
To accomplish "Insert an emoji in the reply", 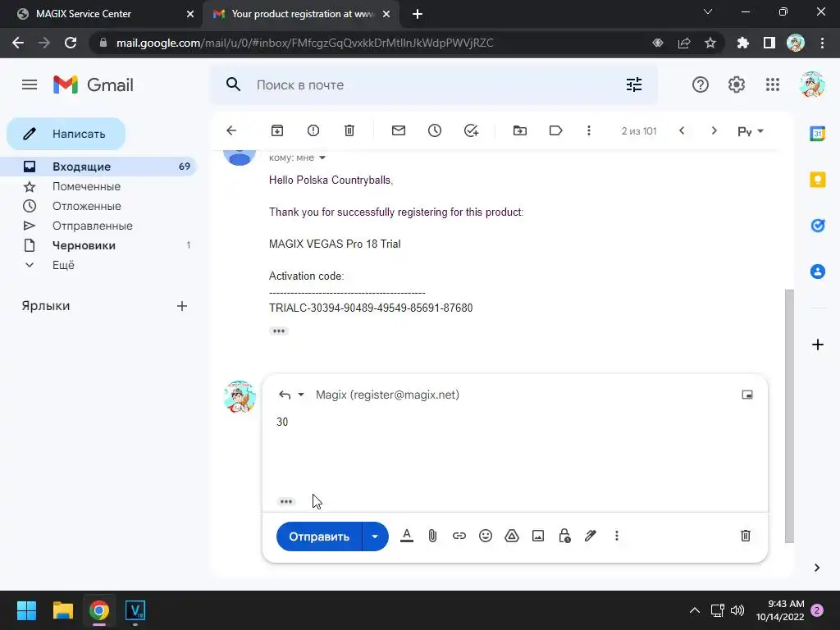I will click(486, 536).
